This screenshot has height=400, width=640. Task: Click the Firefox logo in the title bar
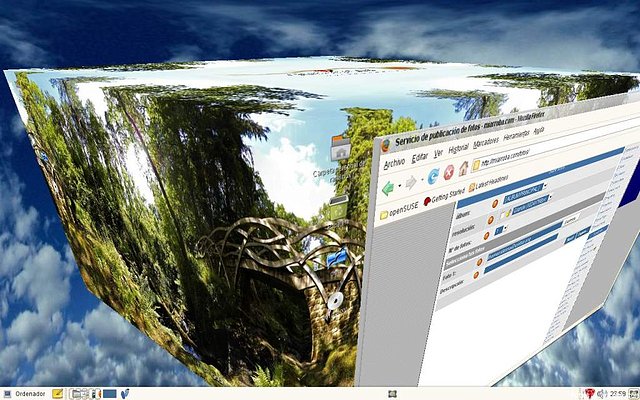385,145
